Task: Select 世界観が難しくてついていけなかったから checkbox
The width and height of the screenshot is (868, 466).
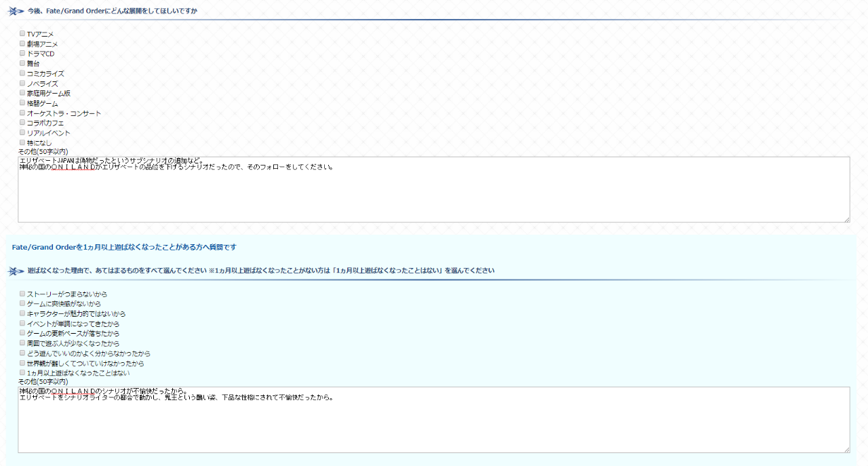Action: point(22,363)
